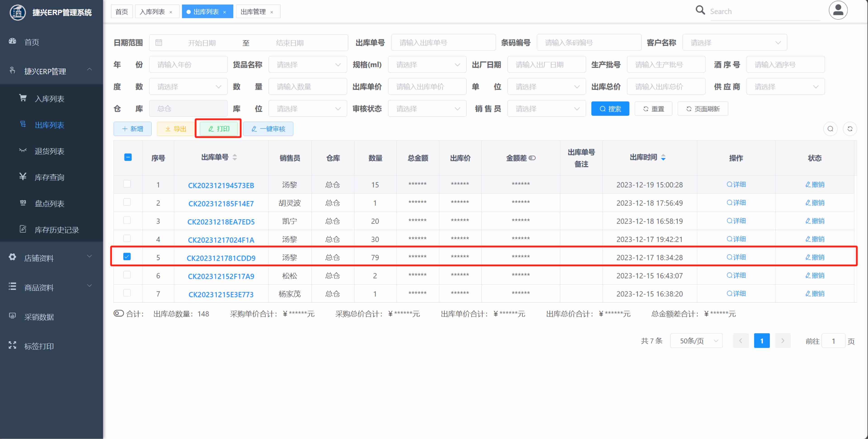This screenshot has width=868, height=439.
Task: Check row 4 CK20231217024F1A checkbox
Action: coord(127,239)
